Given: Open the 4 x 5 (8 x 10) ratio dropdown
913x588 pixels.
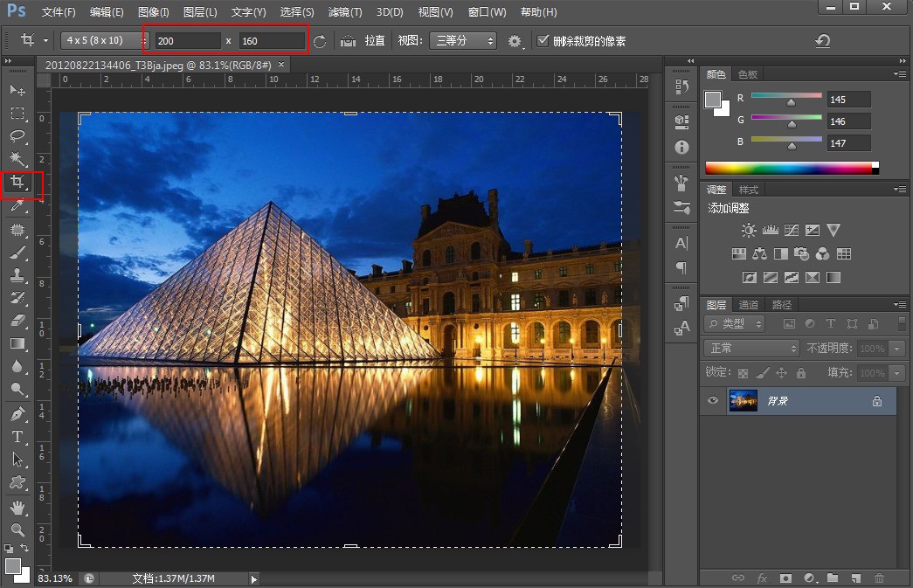Looking at the screenshot, I should (x=105, y=41).
